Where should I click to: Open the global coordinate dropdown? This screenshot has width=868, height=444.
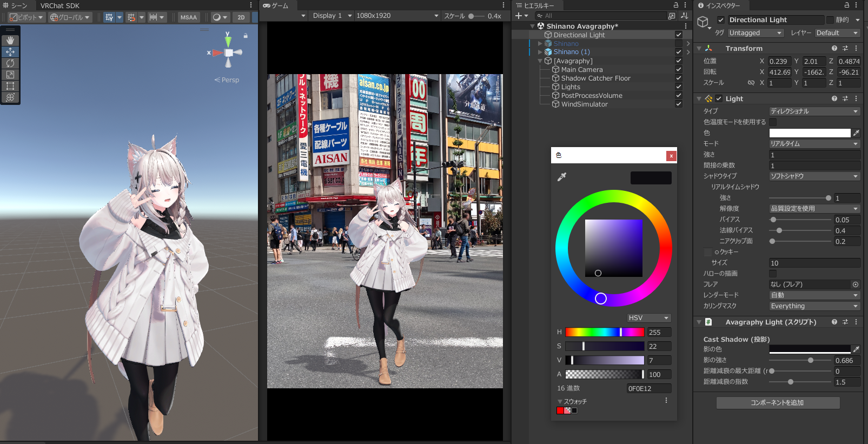point(70,17)
